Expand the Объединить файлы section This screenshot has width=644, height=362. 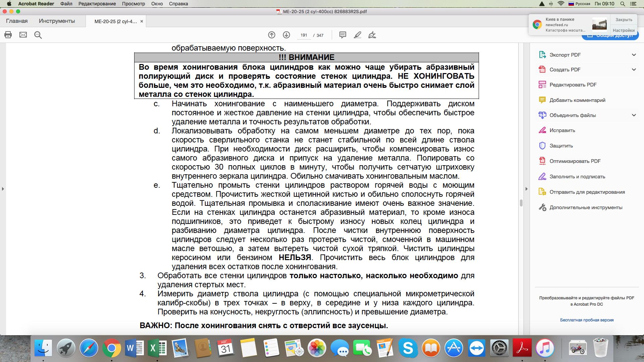click(634, 115)
